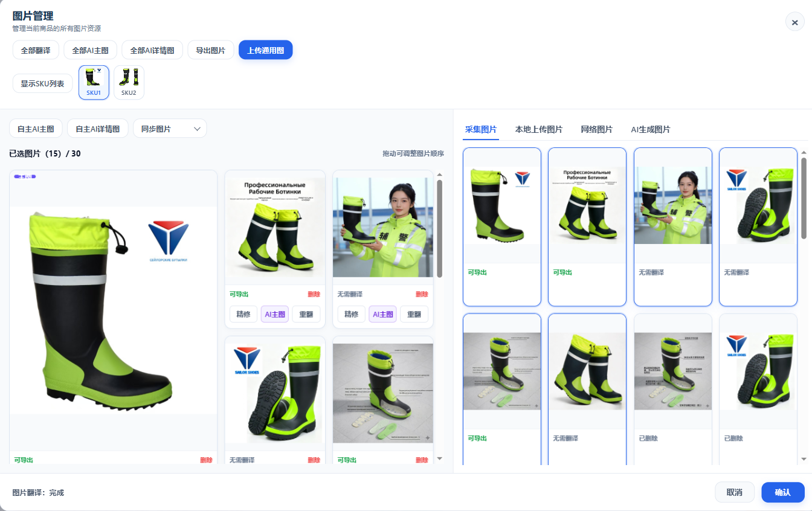Open the AI生成图片 tab

(x=651, y=129)
